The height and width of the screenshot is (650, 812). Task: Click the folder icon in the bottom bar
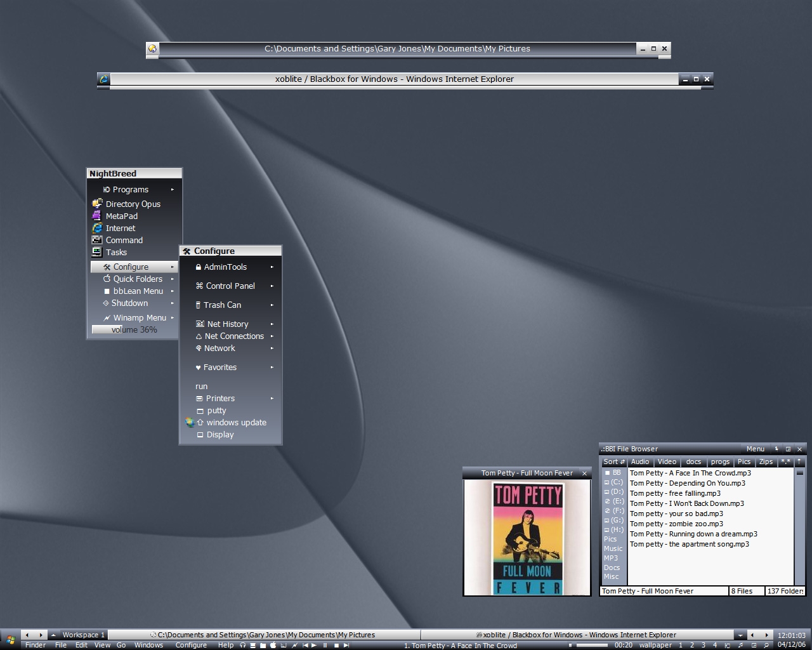coord(263,645)
